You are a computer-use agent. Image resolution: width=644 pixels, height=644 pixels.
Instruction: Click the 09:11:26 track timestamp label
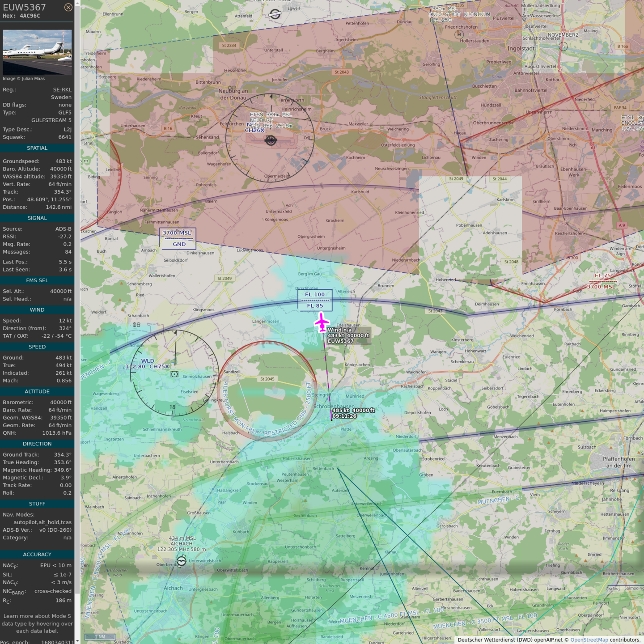344,416
